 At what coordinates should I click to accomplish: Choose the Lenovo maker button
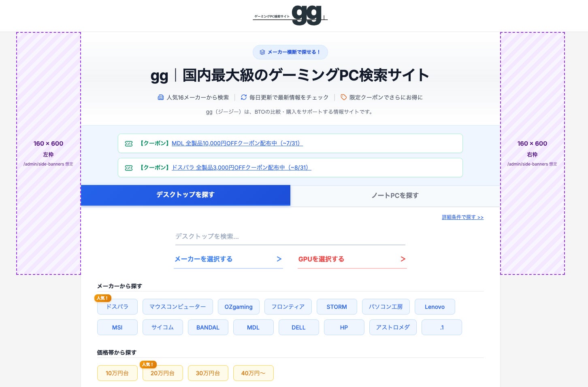click(435, 307)
